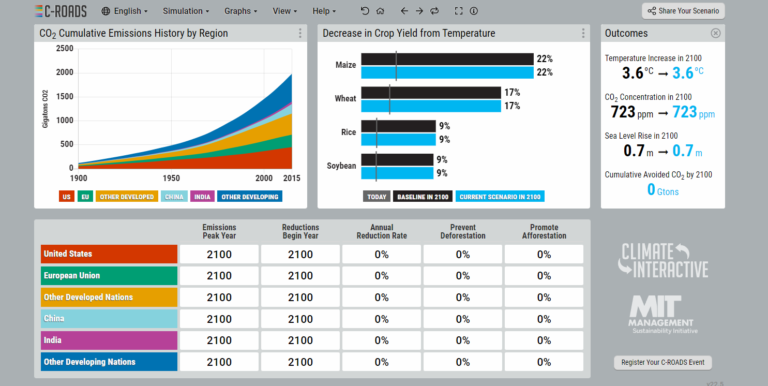The width and height of the screenshot is (768, 386).
Task: Toggle fullscreen mode icon
Action: (458, 11)
